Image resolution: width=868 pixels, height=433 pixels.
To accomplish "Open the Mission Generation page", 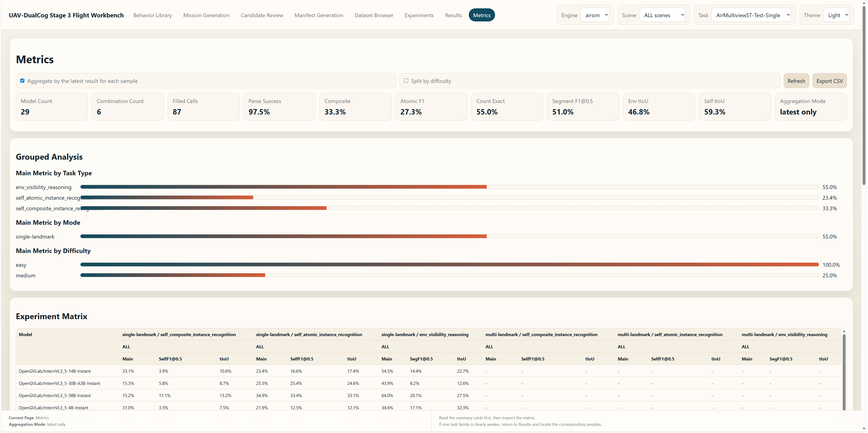I will click(206, 15).
